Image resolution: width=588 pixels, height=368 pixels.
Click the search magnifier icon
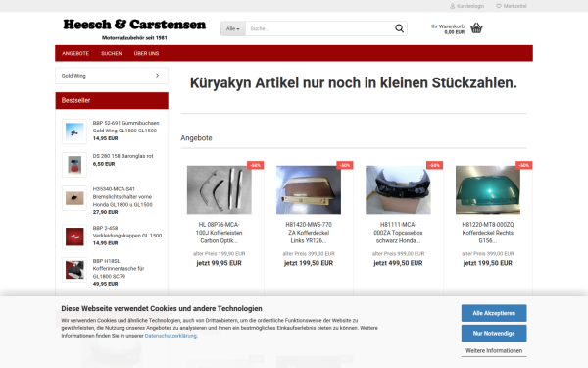click(399, 28)
